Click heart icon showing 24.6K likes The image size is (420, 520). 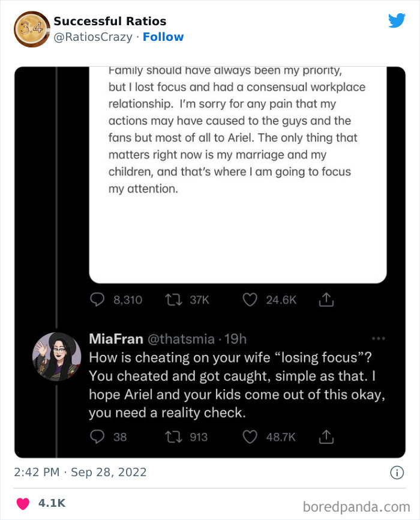pyautogui.click(x=250, y=299)
